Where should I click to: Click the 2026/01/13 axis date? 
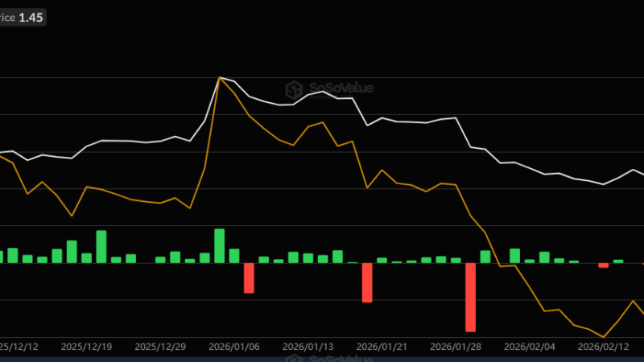point(308,347)
